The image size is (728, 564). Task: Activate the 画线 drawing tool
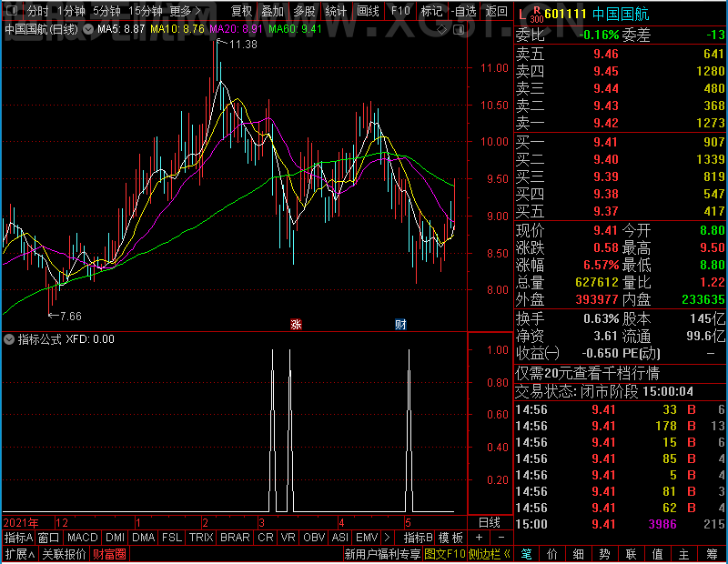tap(369, 11)
